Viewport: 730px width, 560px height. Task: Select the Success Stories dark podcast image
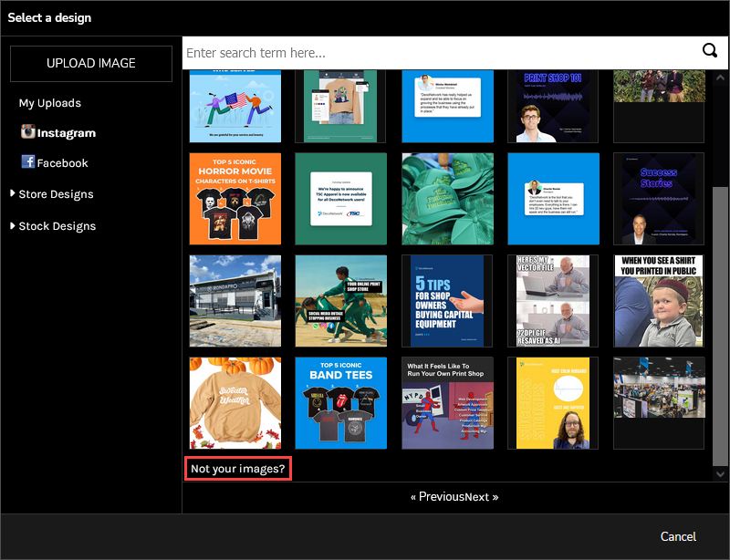click(659, 199)
